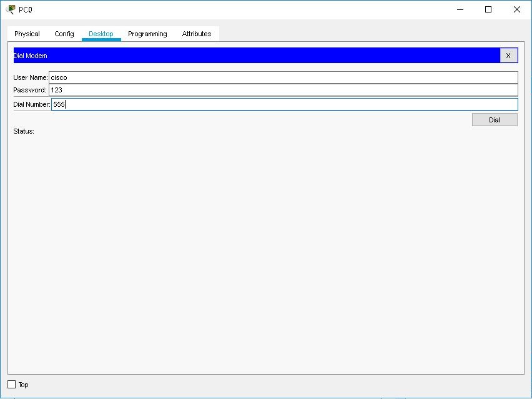The height and width of the screenshot is (399, 532).
Task: Select the cisco username text
Action: pos(60,77)
